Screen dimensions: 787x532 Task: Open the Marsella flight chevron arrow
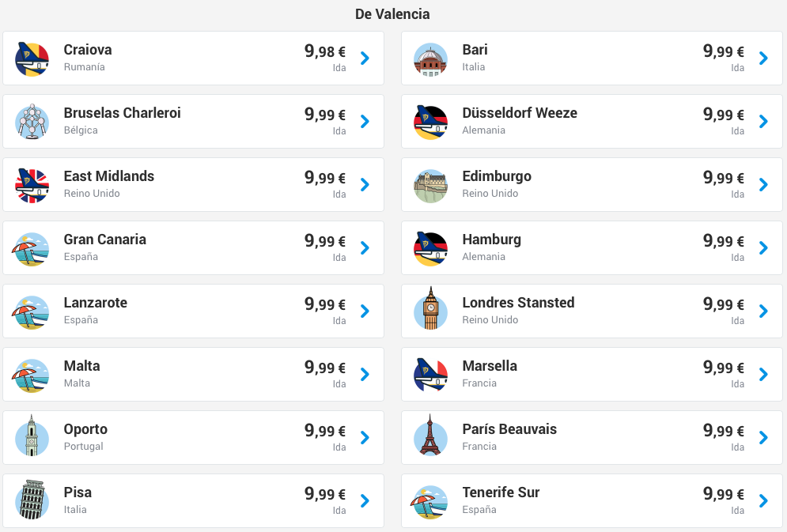pyautogui.click(x=763, y=374)
